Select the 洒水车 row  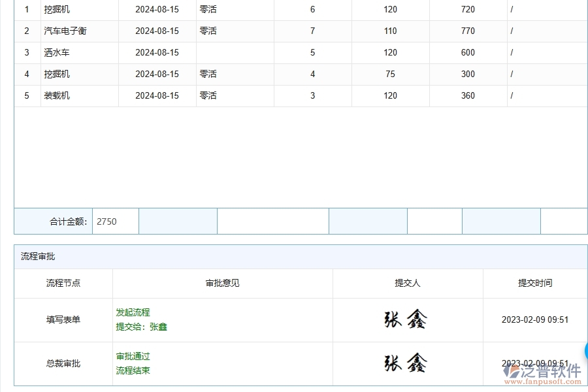[57, 52]
